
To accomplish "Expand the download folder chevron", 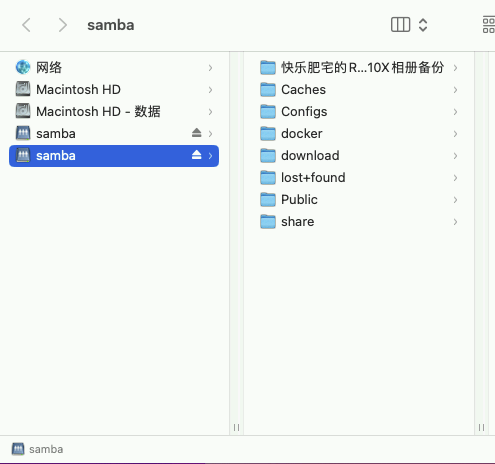I will (x=455, y=156).
